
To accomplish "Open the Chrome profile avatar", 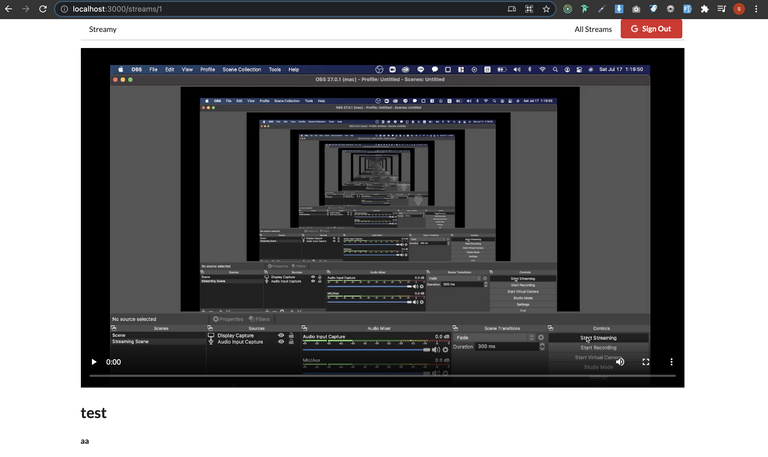I will coord(739,9).
